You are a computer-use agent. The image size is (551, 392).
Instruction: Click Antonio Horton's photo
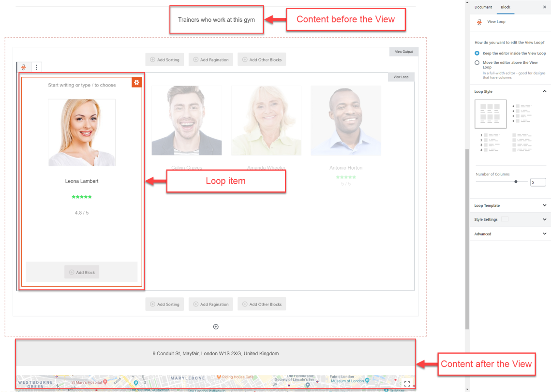(346, 120)
